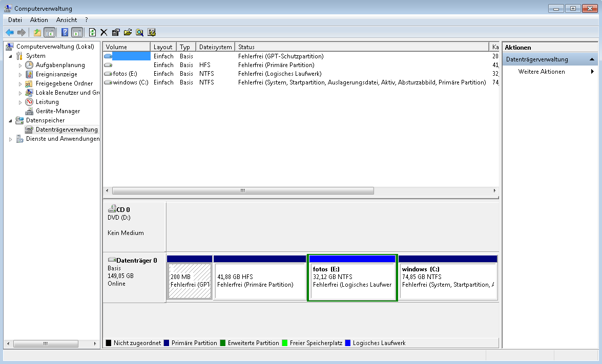This screenshot has height=364, width=602.
Task: Click Lokale Benutzer und Gruppen icon
Action: (x=29, y=93)
